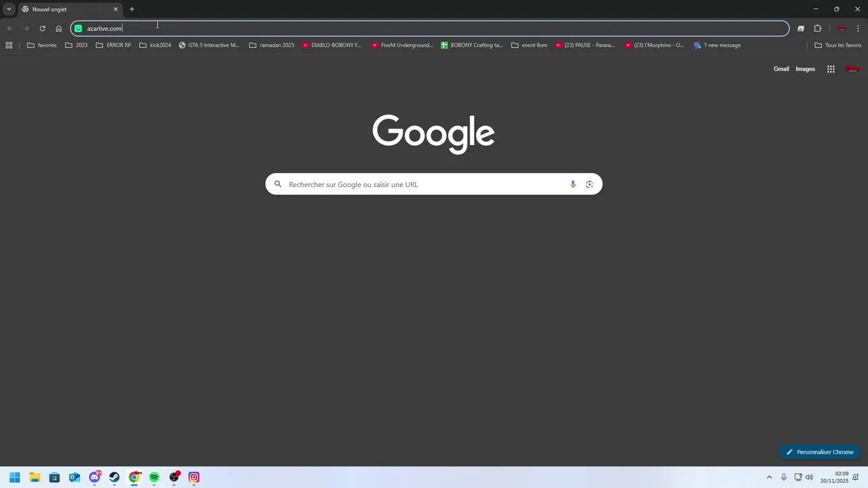Open Microsoft Store from the taskbar

pos(54,477)
